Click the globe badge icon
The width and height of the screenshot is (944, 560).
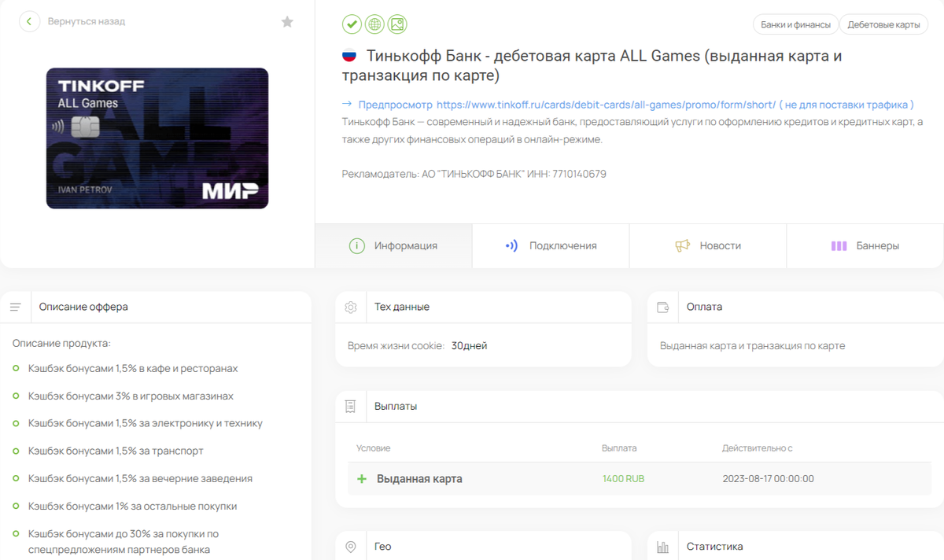(374, 24)
